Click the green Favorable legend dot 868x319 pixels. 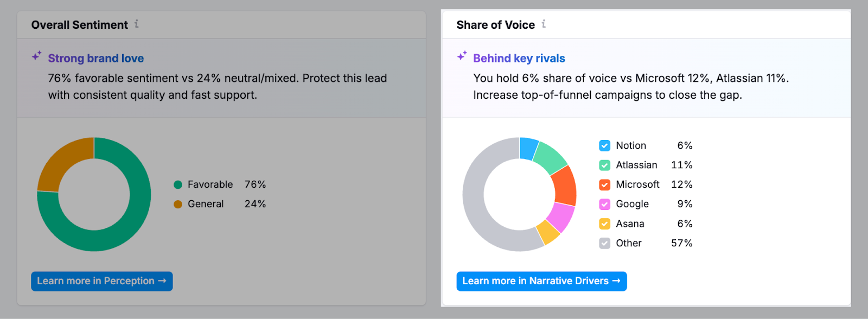pos(178,185)
